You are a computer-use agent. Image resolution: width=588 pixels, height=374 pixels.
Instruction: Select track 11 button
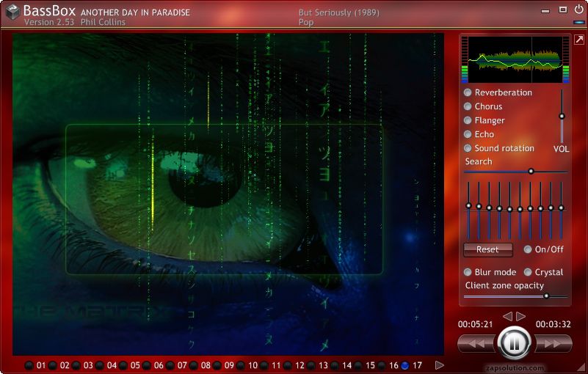(x=264, y=365)
